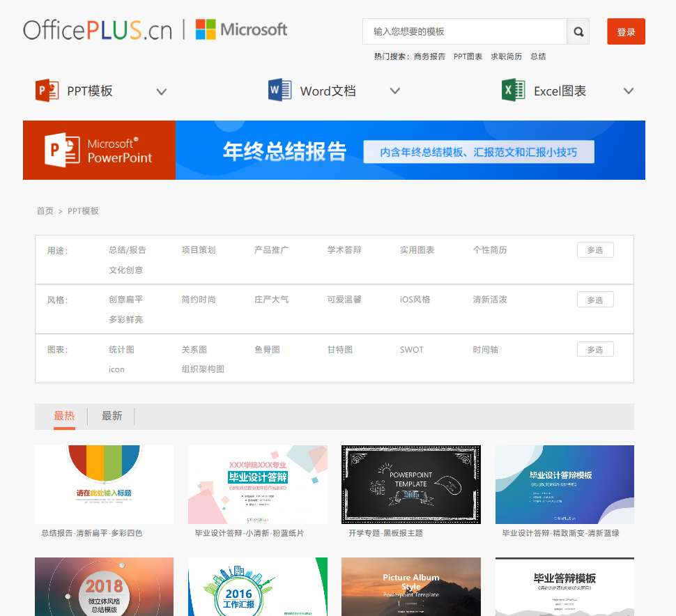Viewport: 676px width, 616px height.
Task: Select the 清新活泼 style filter
Action: click(490, 300)
